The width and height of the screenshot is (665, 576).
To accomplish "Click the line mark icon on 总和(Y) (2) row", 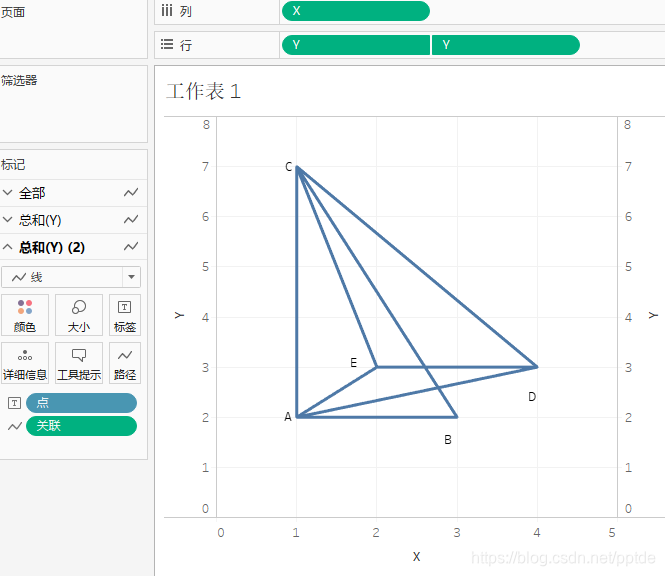I will point(131,247).
